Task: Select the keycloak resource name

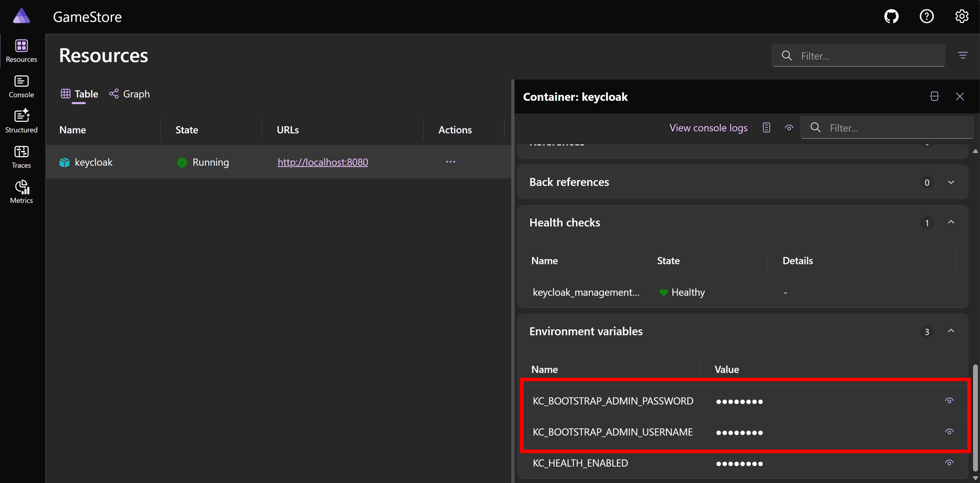Action: click(x=94, y=162)
